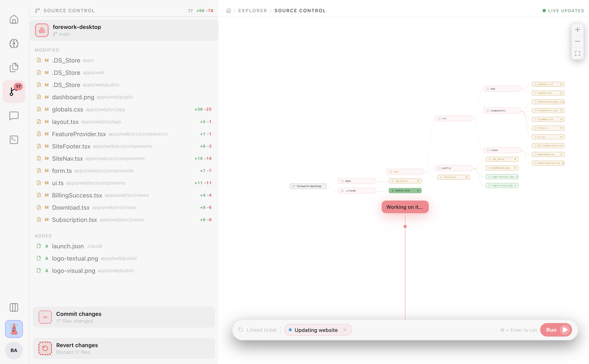Open .DS_Store in apps/web/public row

pos(124,85)
